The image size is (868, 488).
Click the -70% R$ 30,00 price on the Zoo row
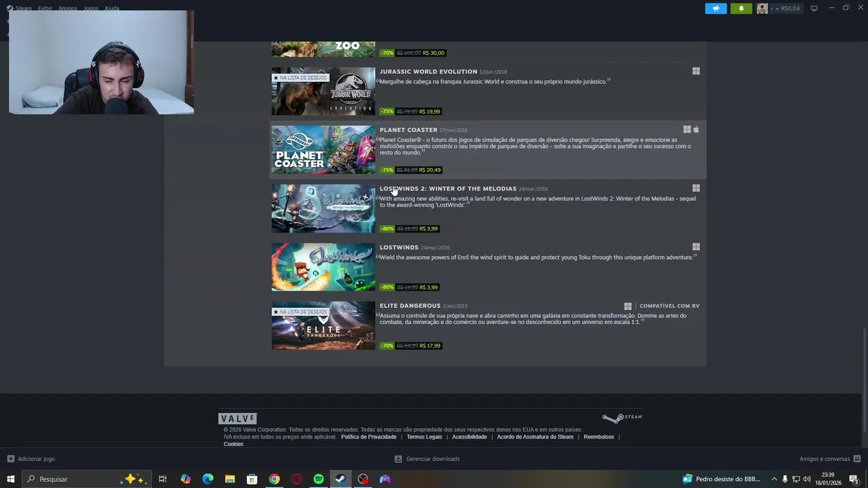tap(413, 53)
